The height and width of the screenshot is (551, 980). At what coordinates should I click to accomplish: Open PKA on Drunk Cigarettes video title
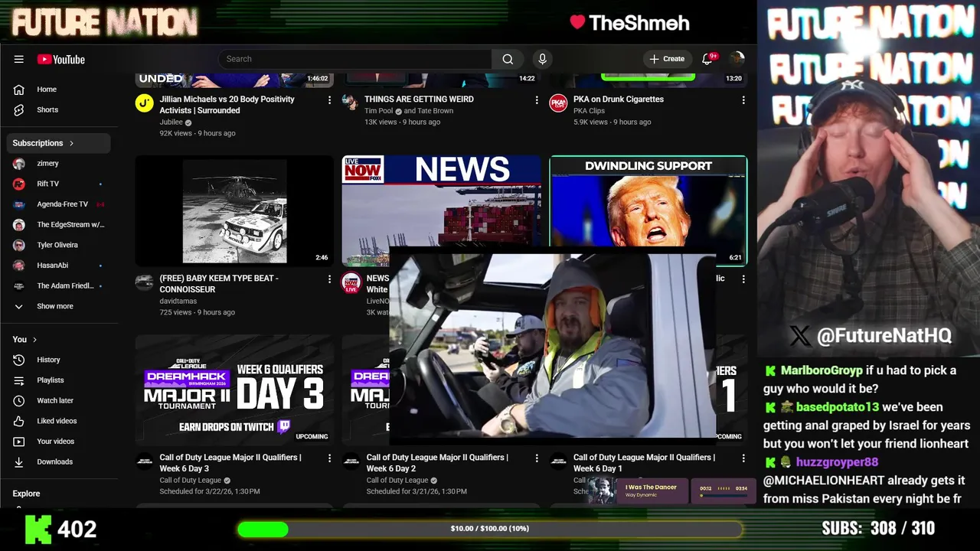pos(619,99)
